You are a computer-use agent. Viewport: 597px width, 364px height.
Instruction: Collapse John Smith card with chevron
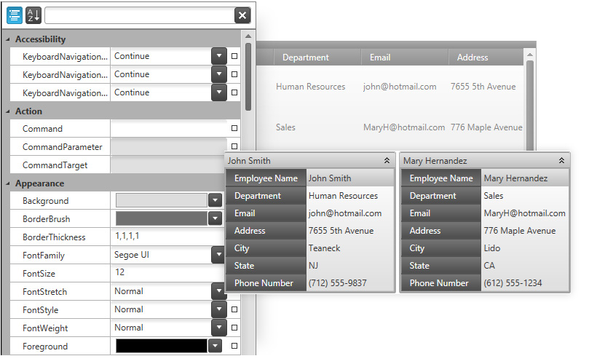coord(386,161)
